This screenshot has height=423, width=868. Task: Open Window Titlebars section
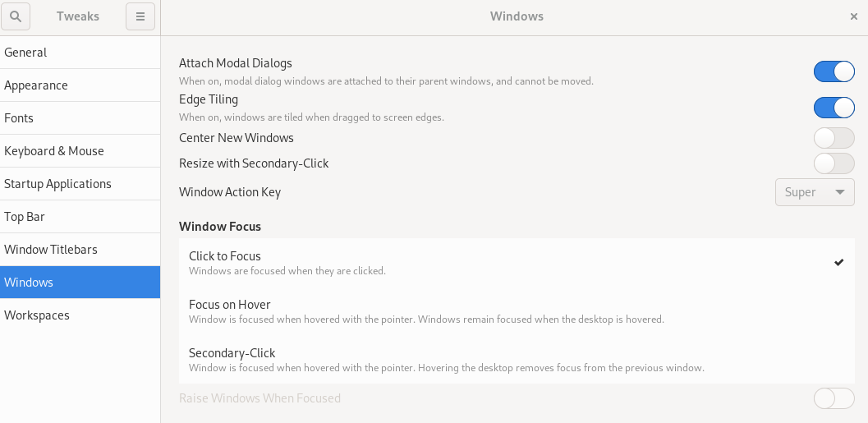click(80, 250)
